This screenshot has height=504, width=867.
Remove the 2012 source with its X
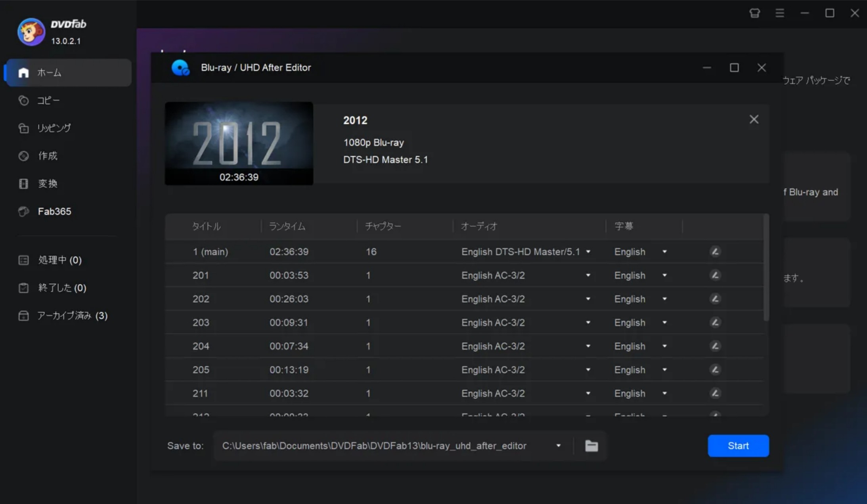click(754, 119)
